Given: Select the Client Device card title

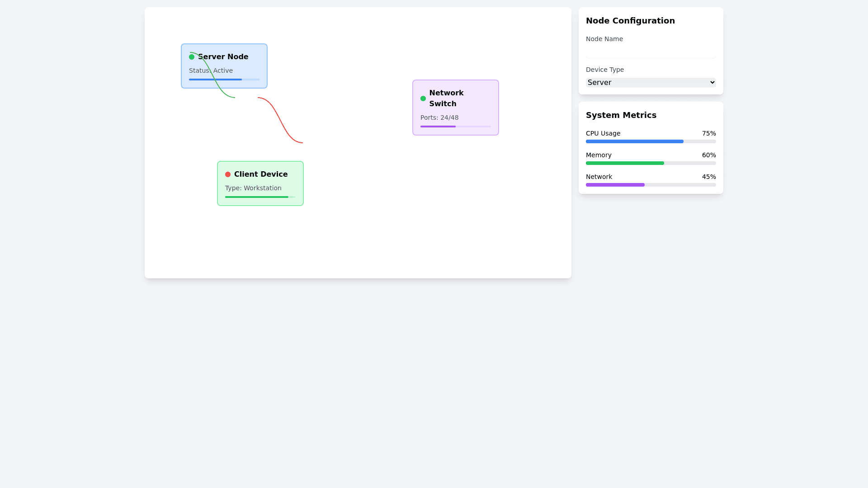Looking at the screenshot, I should 261,174.
